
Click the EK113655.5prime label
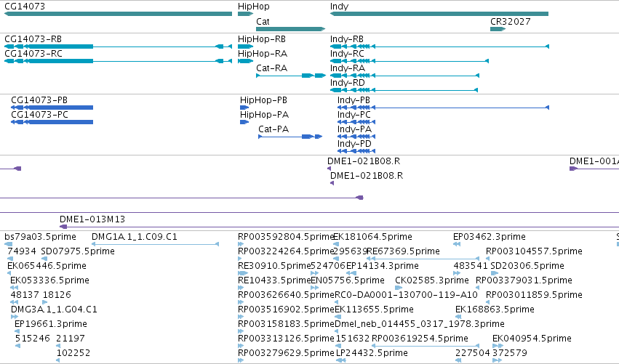(x=374, y=310)
